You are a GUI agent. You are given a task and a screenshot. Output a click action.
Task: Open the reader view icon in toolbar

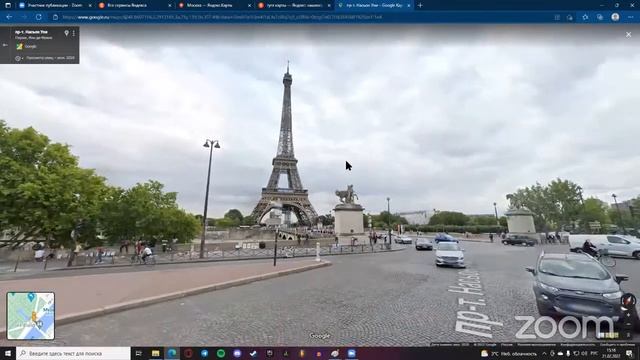point(557,17)
